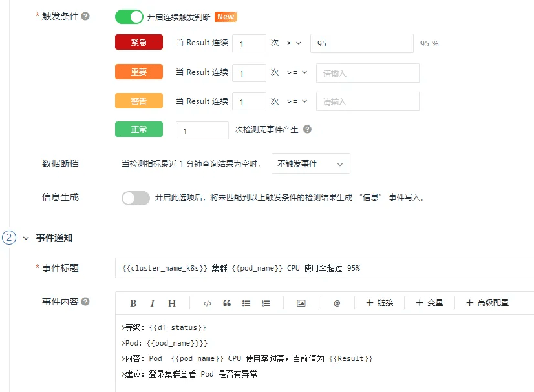Click the + 链接 button
Image resolution: width=534 pixels, height=392 pixels.
[379, 303]
